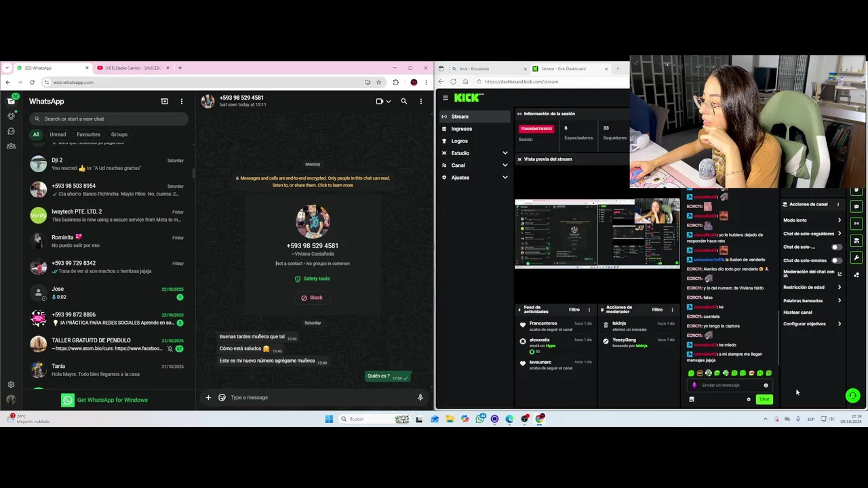
Task: Click the Enviar un mensaje chat field
Action: click(x=730, y=385)
